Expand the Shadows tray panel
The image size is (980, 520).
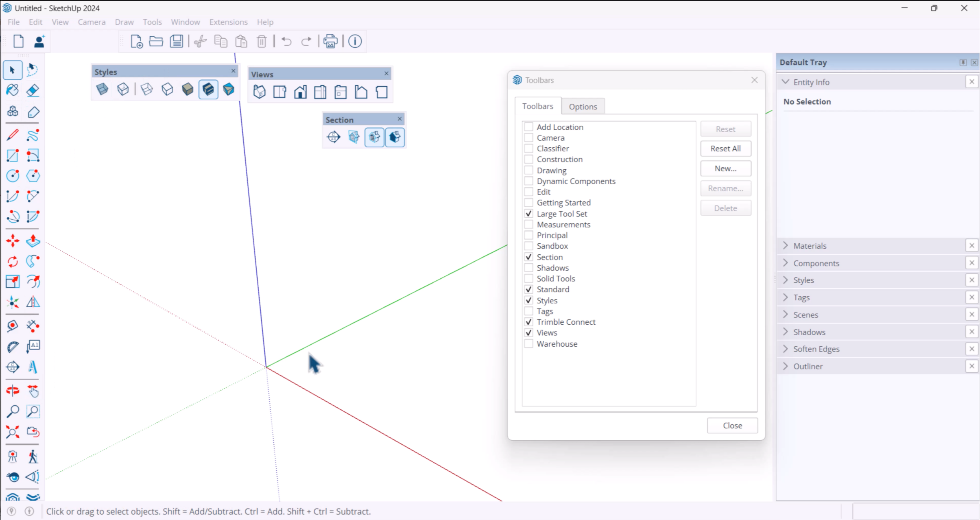click(786, 332)
